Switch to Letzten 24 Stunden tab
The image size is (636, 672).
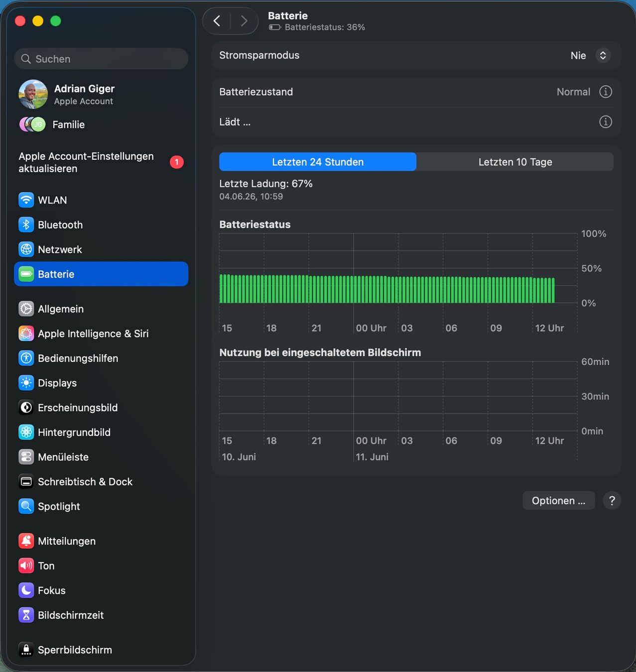pyautogui.click(x=318, y=162)
